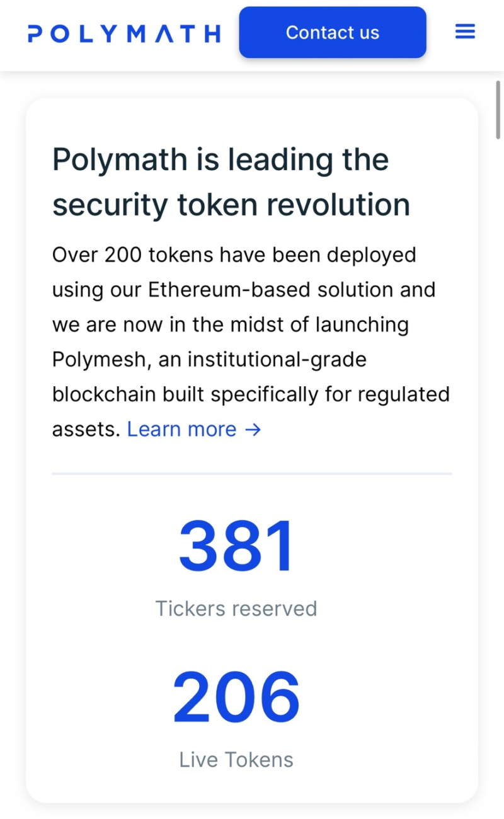Screen dimensions: 504x819
Task: Click the Live Tokens label
Action: tap(236, 760)
